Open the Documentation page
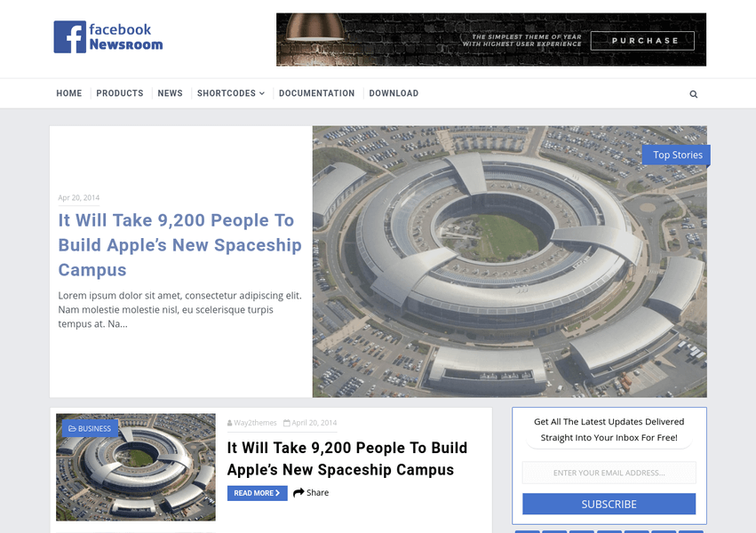The width and height of the screenshot is (756, 533). 317,93
